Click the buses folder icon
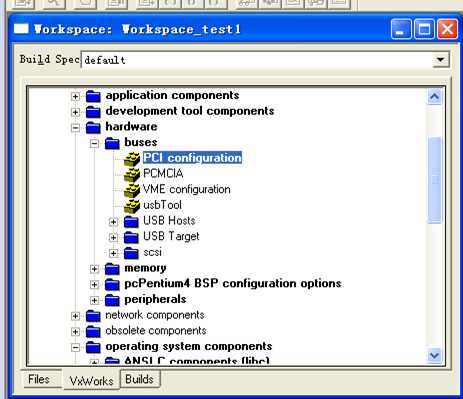Image resolution: width=463 pixels, height=399 pixels. click(x=112, y=143)
